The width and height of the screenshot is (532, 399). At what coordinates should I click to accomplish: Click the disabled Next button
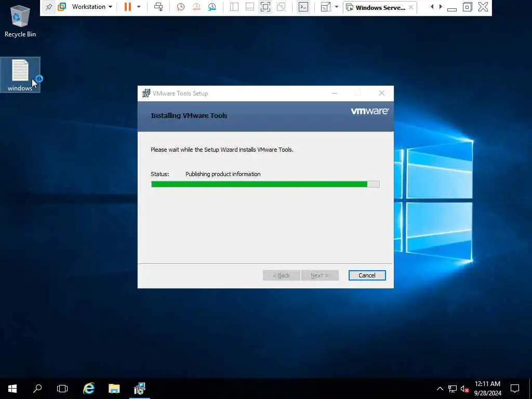coord(320,275)
